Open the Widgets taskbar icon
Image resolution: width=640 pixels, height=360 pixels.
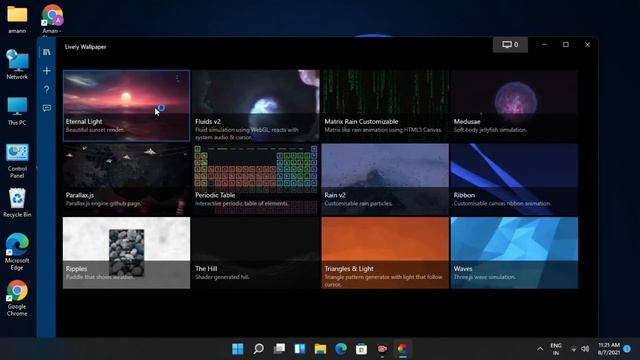[x=300, y=349]
